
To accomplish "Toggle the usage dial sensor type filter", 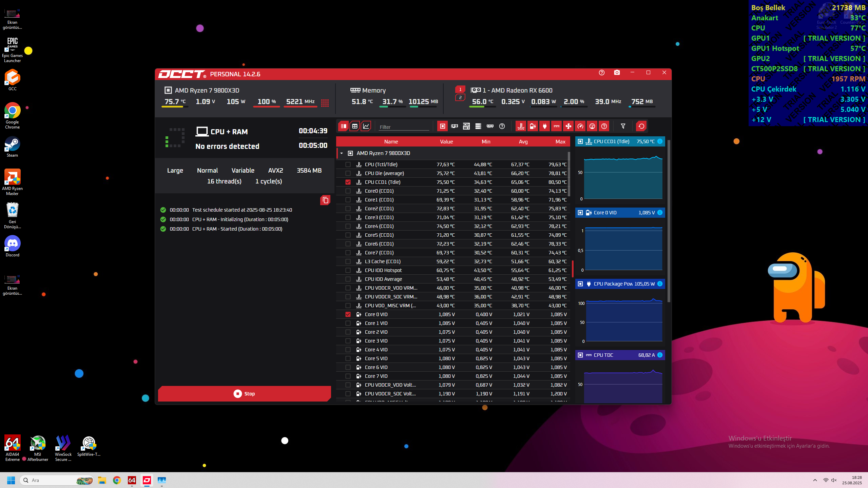I will click(x=592, y=126).
